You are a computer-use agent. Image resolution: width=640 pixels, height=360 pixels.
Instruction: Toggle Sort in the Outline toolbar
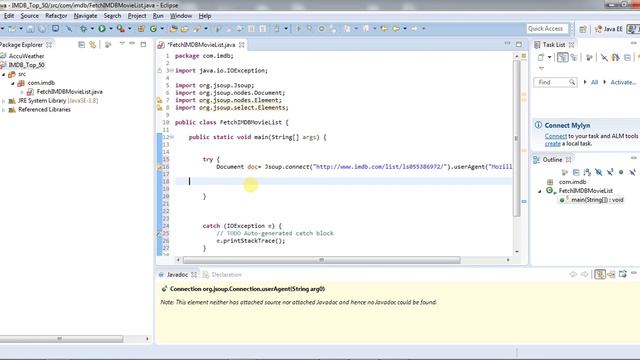(587, 172)
